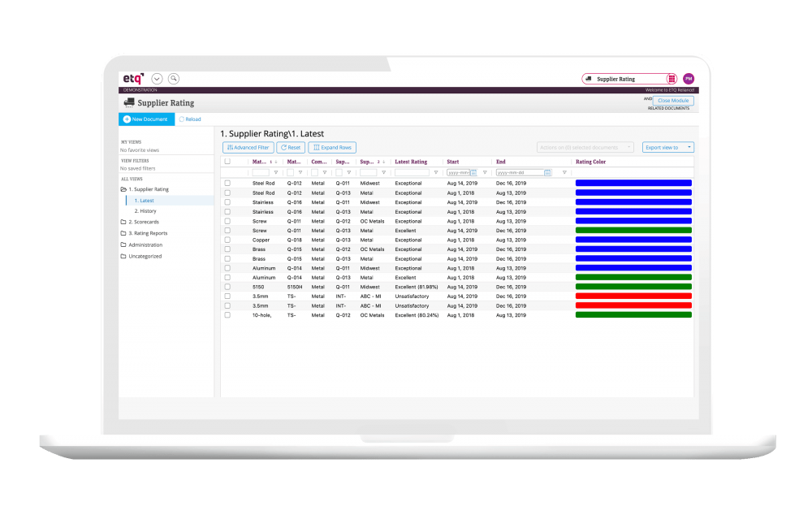
Task: Click the etq logo
Action: point(133,78)
